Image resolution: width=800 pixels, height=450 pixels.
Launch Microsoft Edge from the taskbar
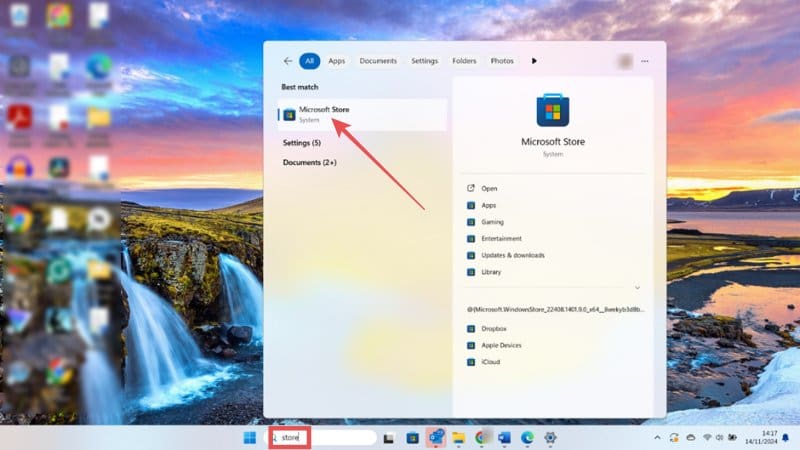[x=526, y=438]
